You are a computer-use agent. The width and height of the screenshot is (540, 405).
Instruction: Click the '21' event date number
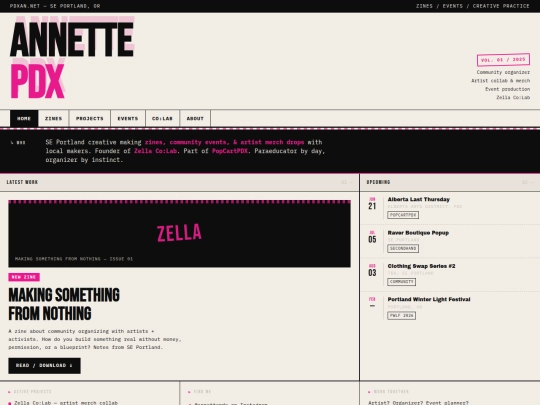pos(372,206)
